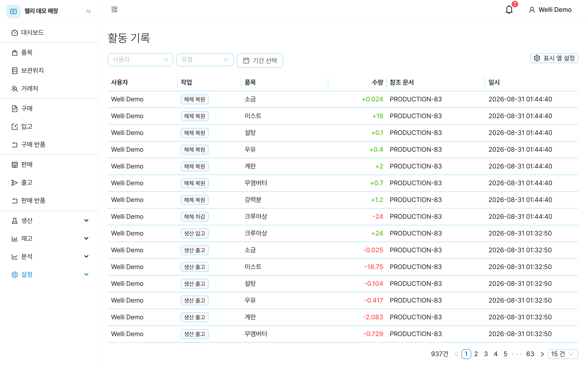
Task: Click the 출고 send icon
Action: (14, 183)
